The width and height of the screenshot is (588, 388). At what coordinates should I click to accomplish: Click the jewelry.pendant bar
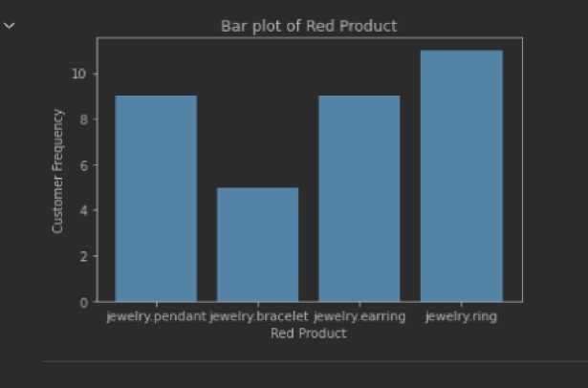pyautogui.click(x=156, y=199)
